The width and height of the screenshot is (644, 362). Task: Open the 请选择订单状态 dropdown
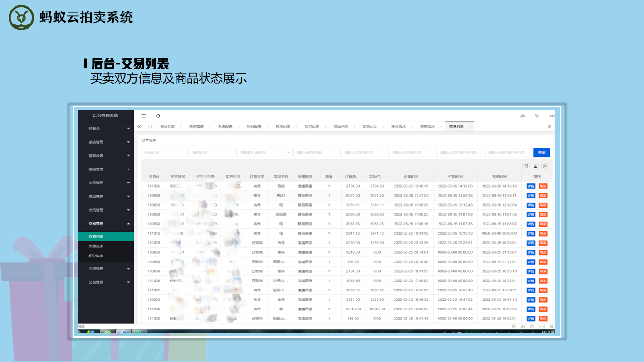pos(265,153)
